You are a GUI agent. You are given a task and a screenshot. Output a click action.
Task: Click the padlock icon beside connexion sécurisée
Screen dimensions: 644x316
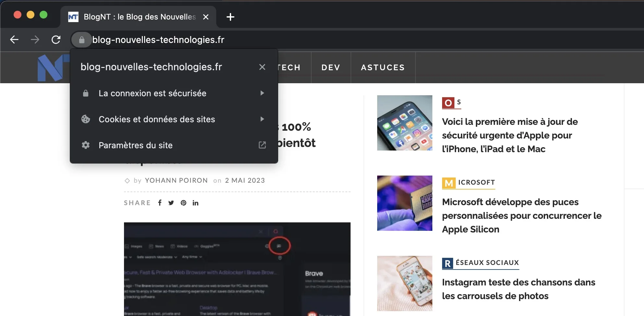point(86,93)
